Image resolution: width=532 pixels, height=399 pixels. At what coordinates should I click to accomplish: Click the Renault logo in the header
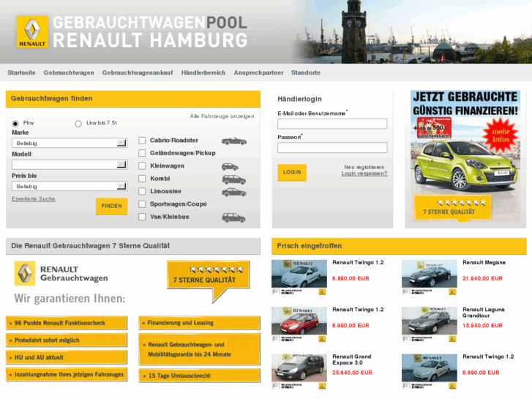tap(32, 32)
